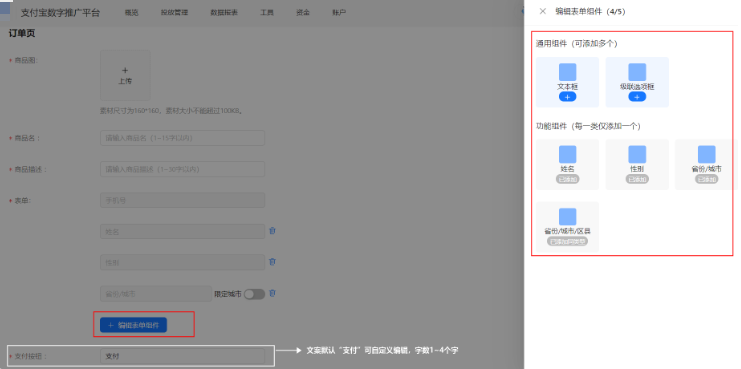This screenshot has height=369, width=741.
Task: Click the 性别 form field
Action: [182, 262]
